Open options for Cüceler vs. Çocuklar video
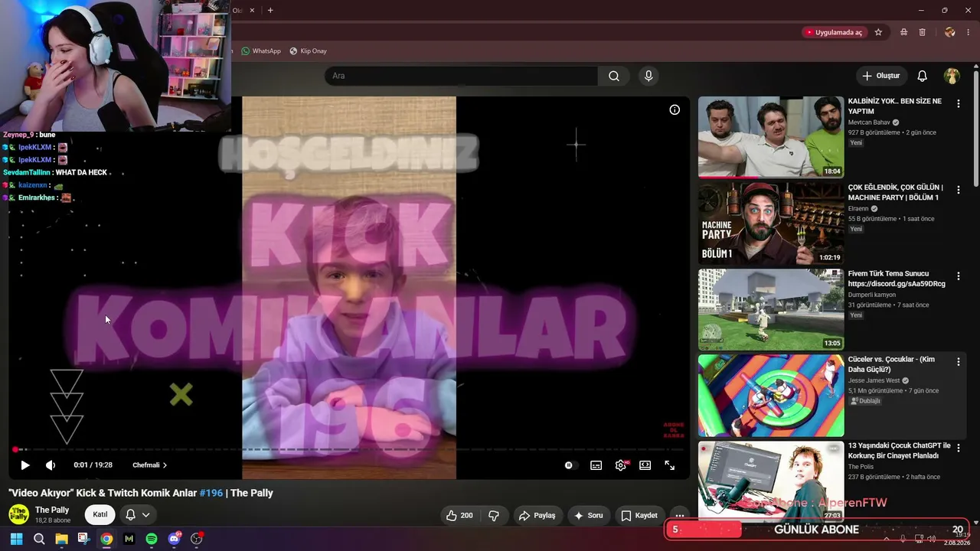The height and width of the screenshot is (551, 980). click(x=959, y=362)
